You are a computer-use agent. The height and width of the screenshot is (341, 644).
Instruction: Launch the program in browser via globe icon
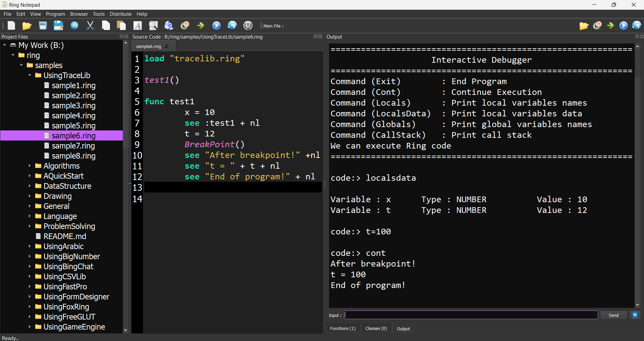[x=232, y=25]
